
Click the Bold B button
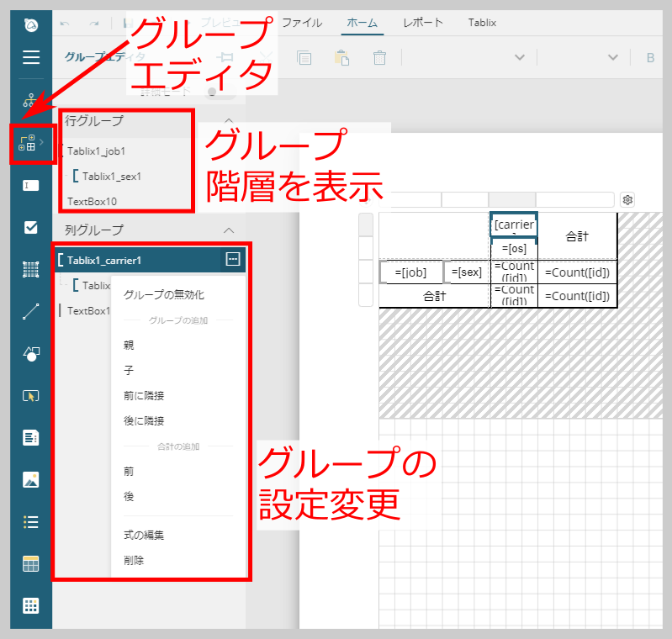point(650,57)
